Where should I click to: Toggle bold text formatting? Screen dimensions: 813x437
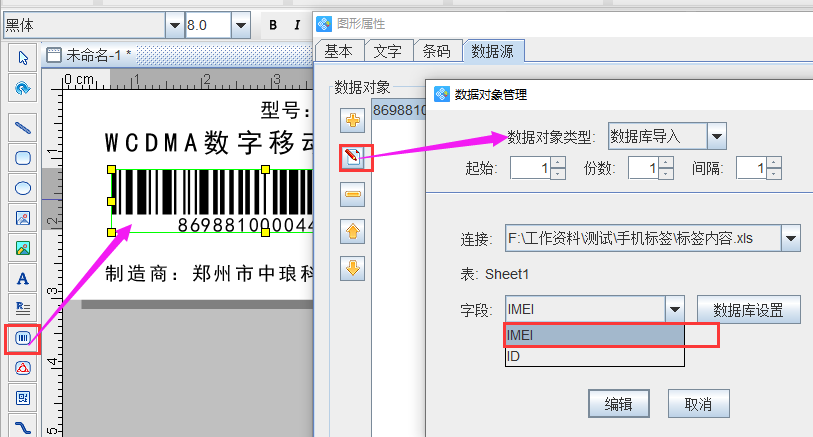click(x=272, y=24)
